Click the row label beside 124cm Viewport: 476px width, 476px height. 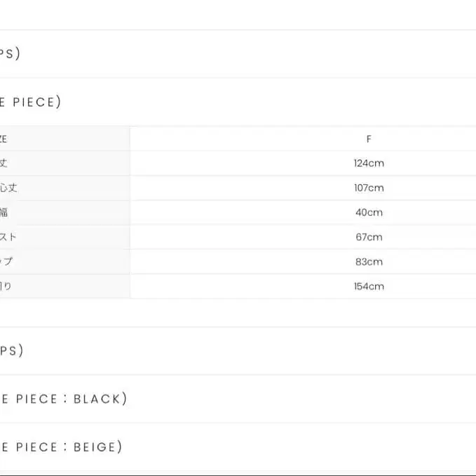click(x=4, y=163)
